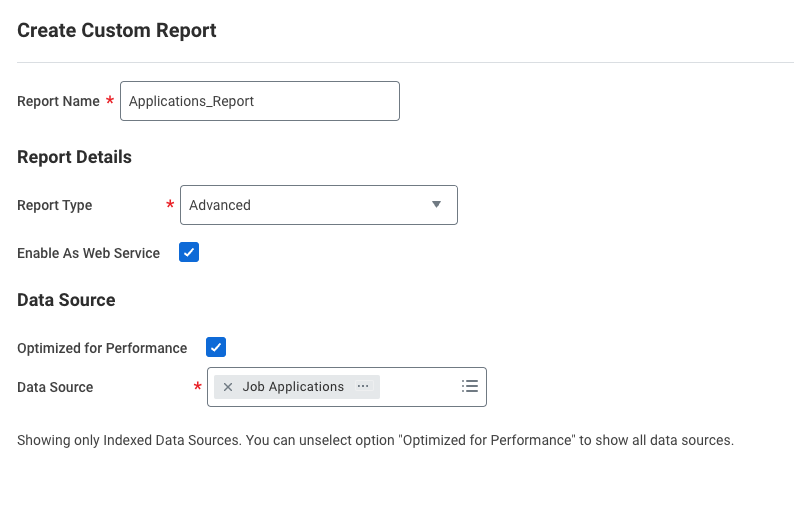The width and height of the screenshot is (794, 507).
Task: Select the Advanced value in Report Type
Action: click(x=220, y=205)
